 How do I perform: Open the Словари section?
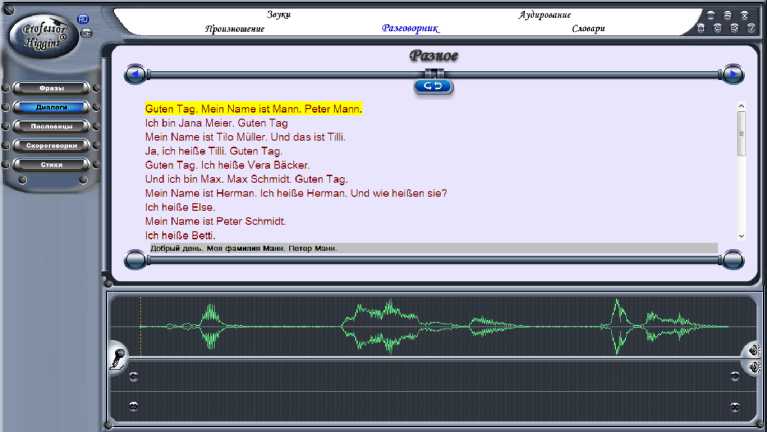(x=588, y=28)
